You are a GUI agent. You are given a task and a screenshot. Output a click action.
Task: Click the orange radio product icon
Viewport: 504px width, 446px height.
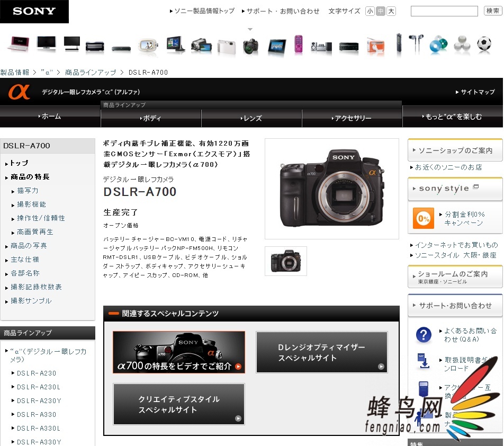(375, 46)
